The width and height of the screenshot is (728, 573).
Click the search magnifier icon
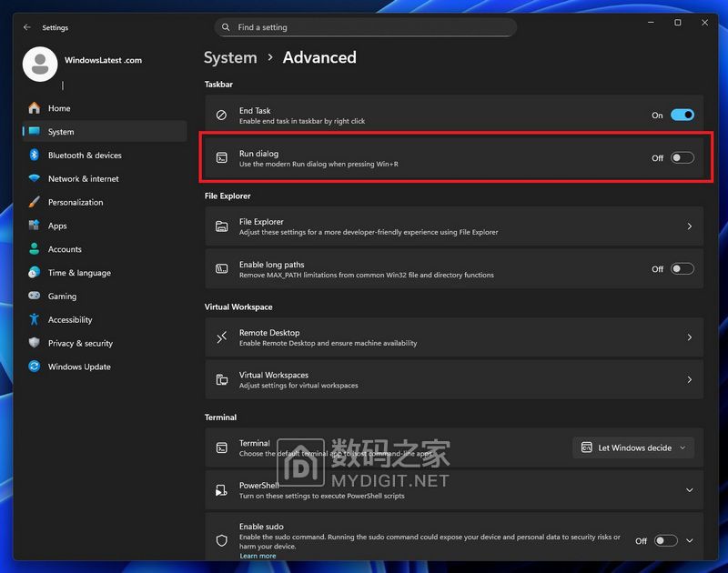coord(226,27)
